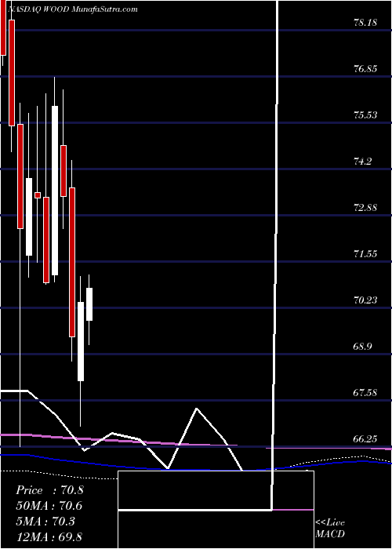Select the 74.2 price axis label

tap(362, 162)
